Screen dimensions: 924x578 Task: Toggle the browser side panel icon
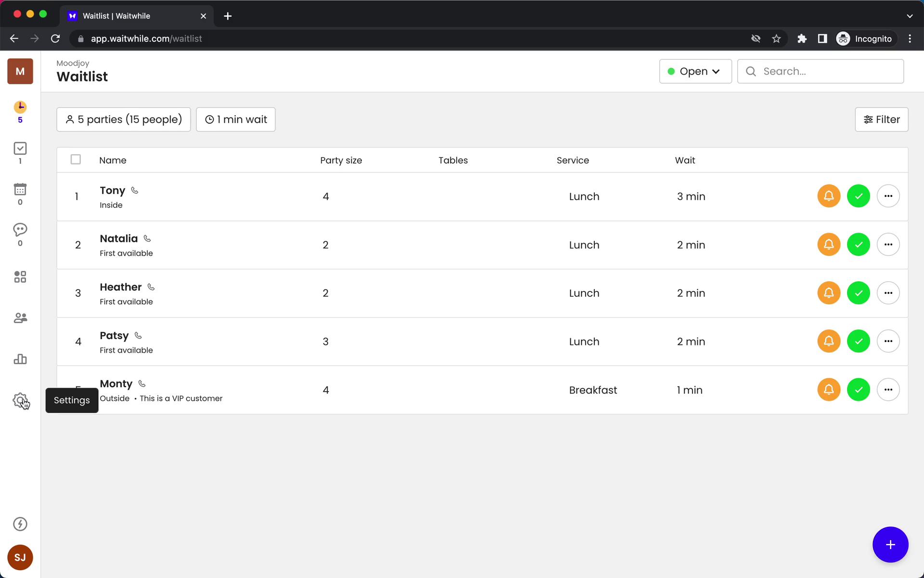click(822, 39)
